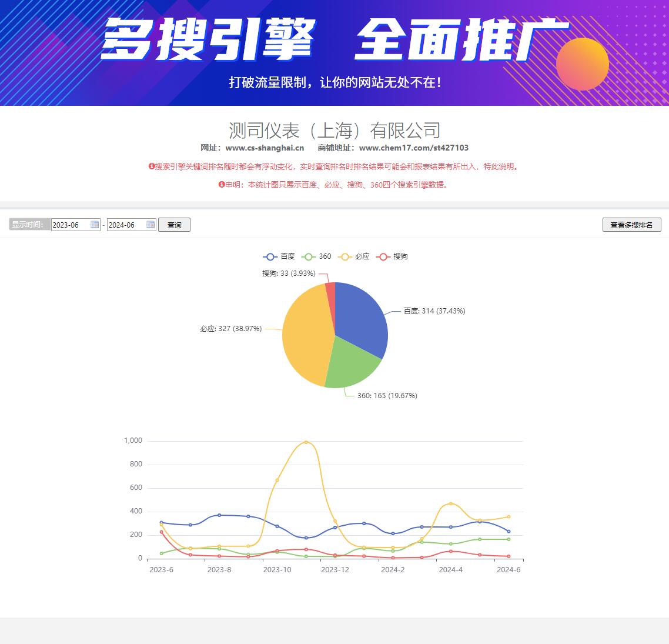Click x-axis label 2023-10

click(x=277, y=570)
